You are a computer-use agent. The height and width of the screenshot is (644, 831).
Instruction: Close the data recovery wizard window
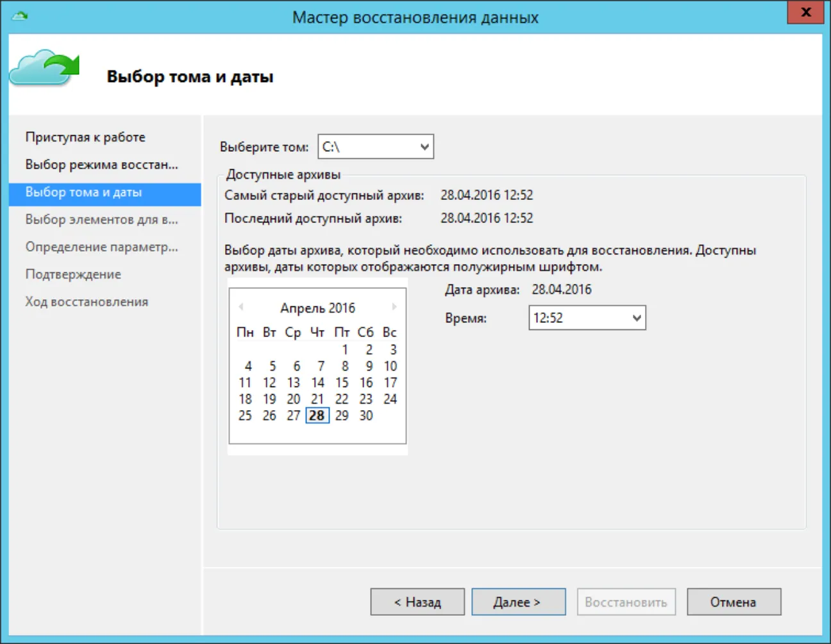(x=806, y=12)
